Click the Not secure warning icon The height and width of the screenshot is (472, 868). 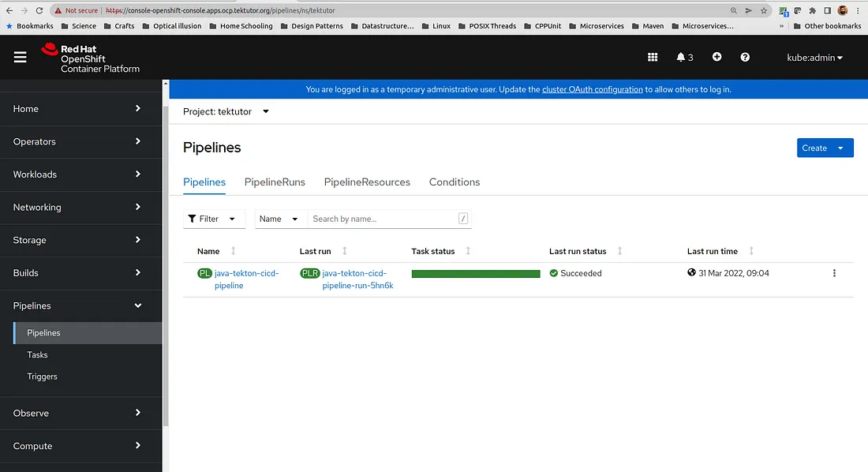click(58, 10)
